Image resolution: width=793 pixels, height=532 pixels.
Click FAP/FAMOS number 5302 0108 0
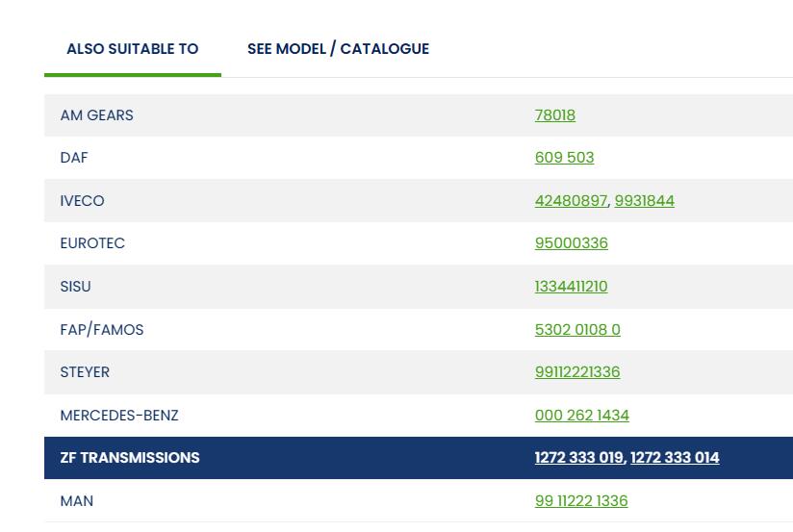click(x=577, y=330)
